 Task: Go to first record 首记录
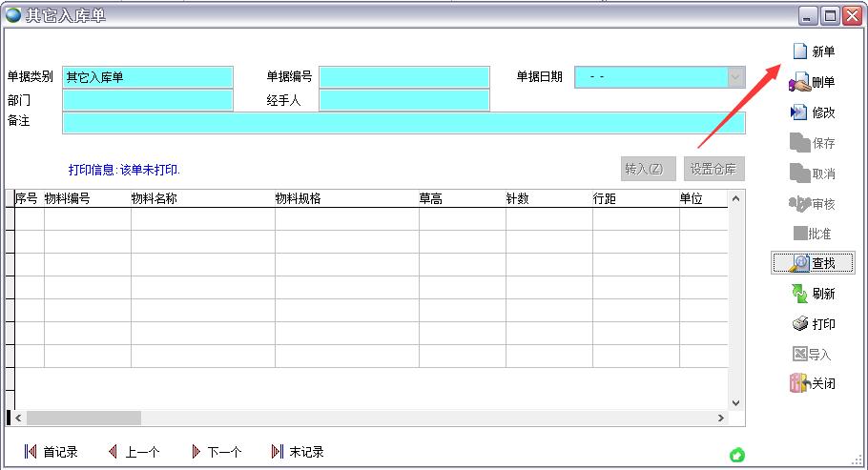51,452
